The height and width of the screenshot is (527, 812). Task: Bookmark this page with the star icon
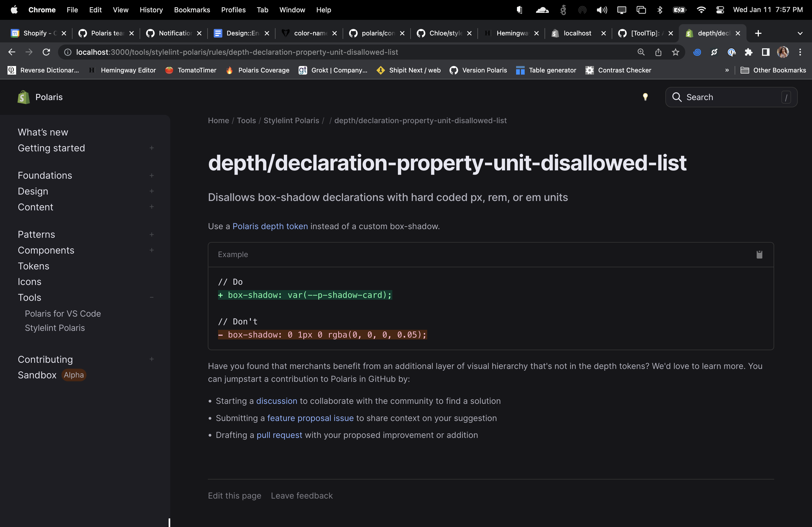tap(675, 52)
